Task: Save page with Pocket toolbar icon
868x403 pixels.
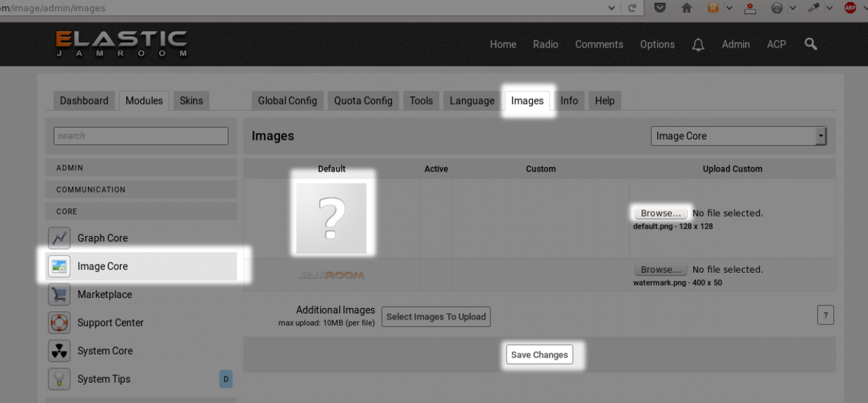Action: 660,8
